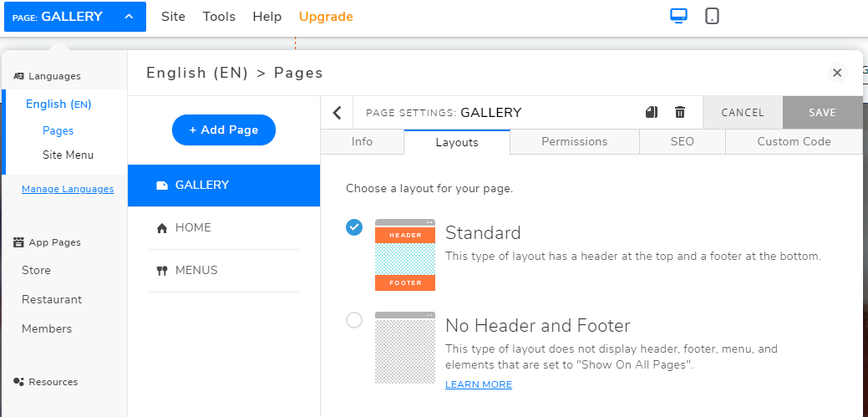
Task: Select the Standard layout radio button
Action: point(354,227)
